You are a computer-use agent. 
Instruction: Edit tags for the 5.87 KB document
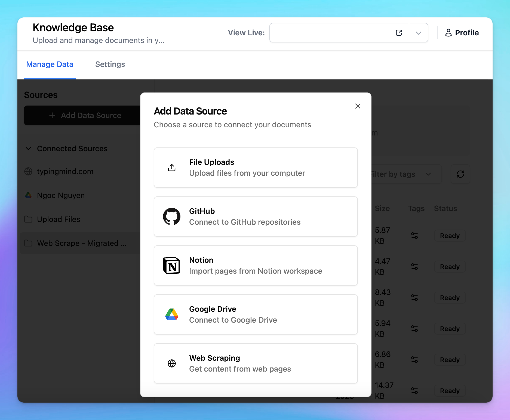(x=414, y=236)
